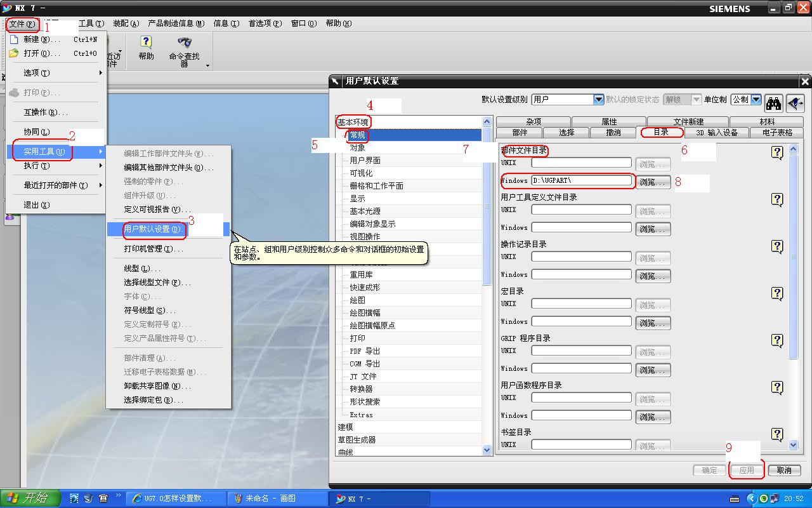This screenshot has height=508, width=812.
Task: Click the show-desktop quick launch icon
Action: [x=74, y=498]
